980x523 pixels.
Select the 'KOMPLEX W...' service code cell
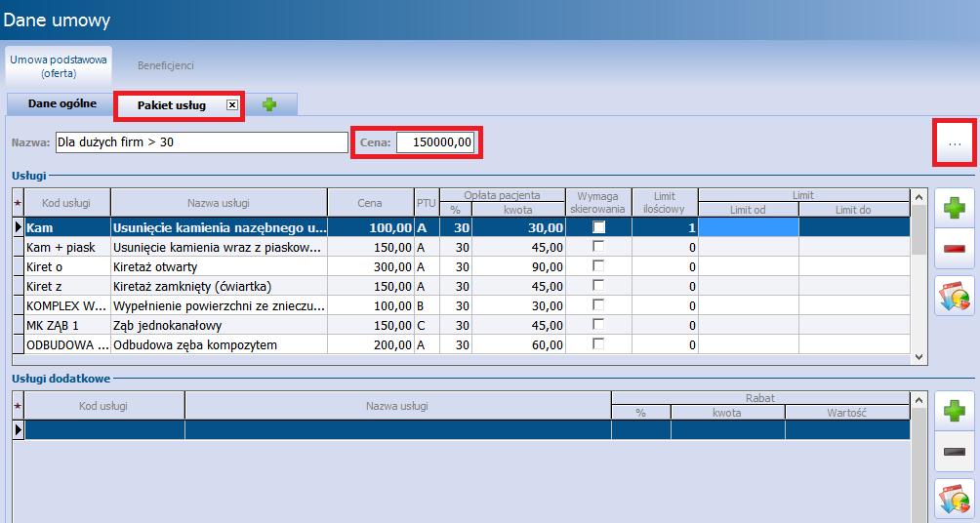(x=67, y=305)
